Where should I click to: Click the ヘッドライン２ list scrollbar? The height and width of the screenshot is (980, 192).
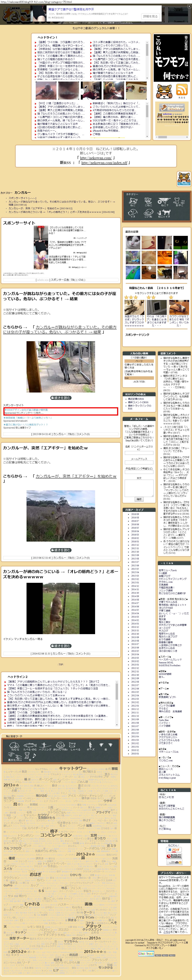point(117,703)
